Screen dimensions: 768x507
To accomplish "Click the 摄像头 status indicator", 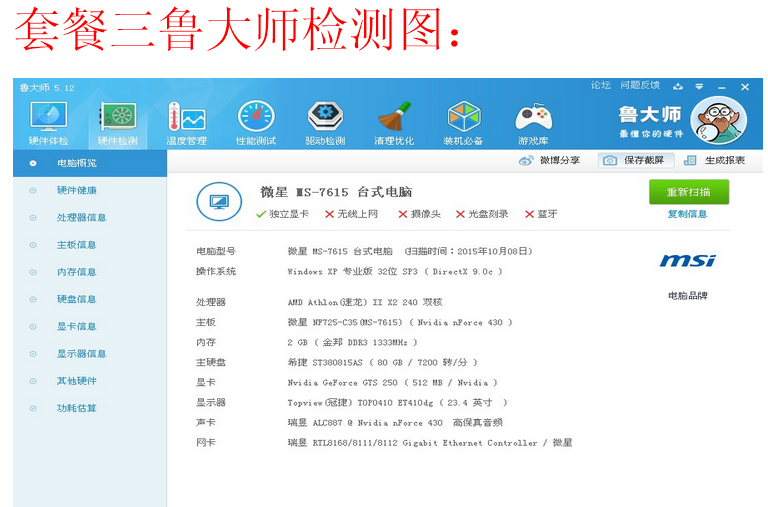I will [x=419, y=214].
